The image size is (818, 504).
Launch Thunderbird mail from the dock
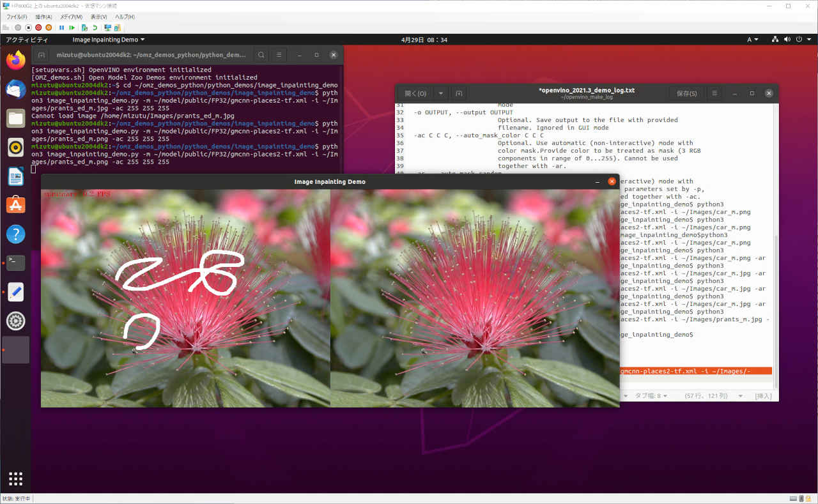pos(15,89)
